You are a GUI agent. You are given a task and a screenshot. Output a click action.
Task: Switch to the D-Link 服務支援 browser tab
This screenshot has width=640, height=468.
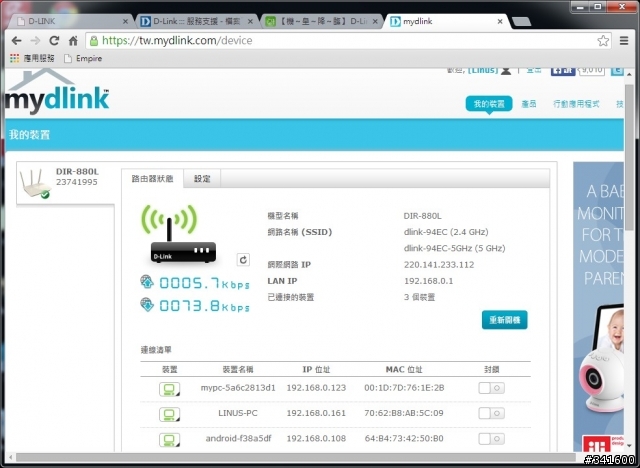(x=197, y=21)
